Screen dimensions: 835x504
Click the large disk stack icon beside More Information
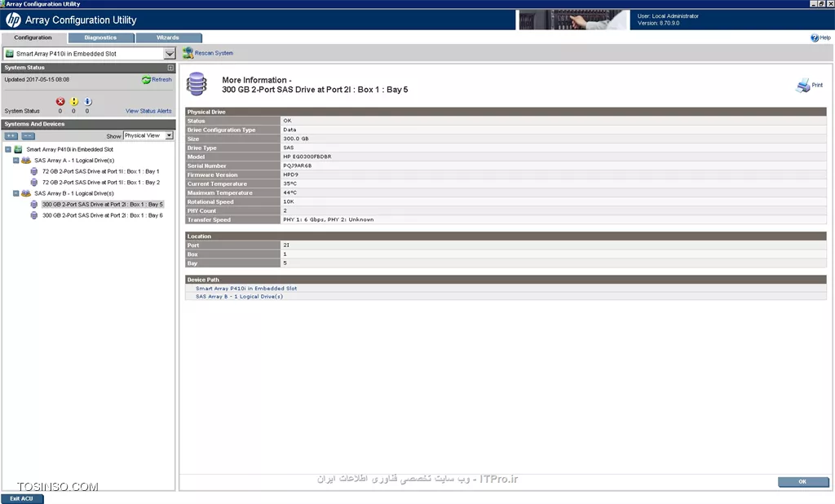click(x=197, y=84)
